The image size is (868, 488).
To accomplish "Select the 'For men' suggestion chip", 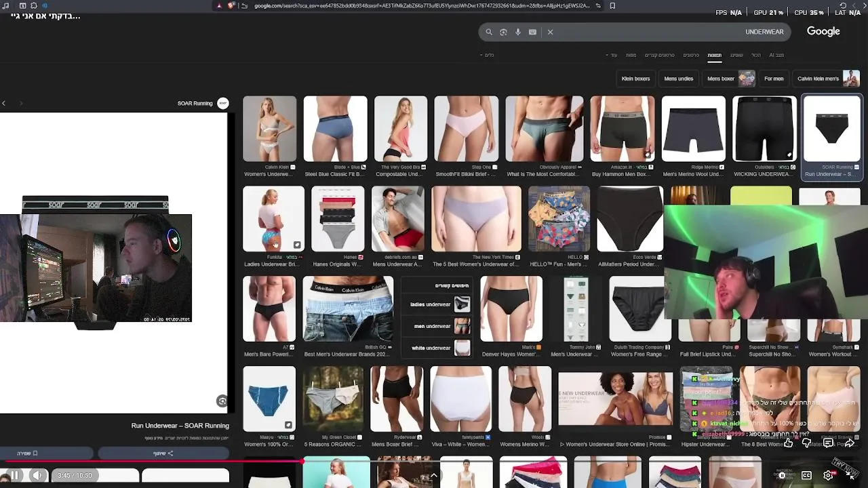I will pyautogui.click(x=774, y=79).
